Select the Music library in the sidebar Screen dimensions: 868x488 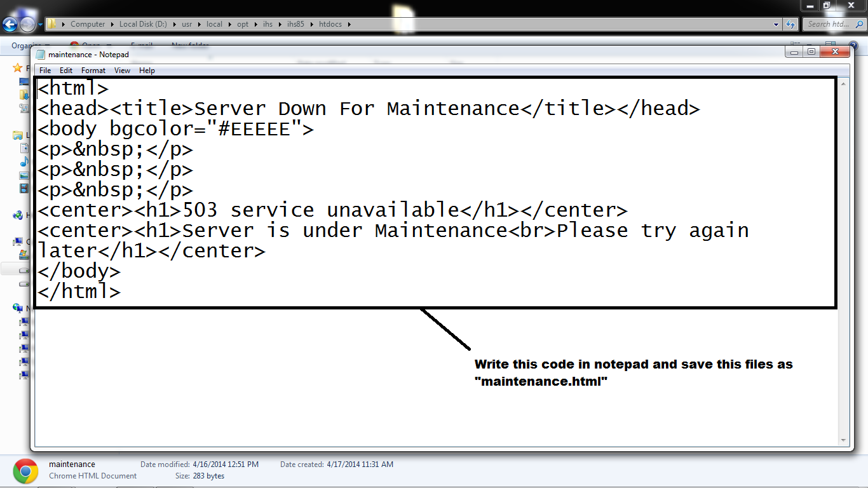pos(24,161)
